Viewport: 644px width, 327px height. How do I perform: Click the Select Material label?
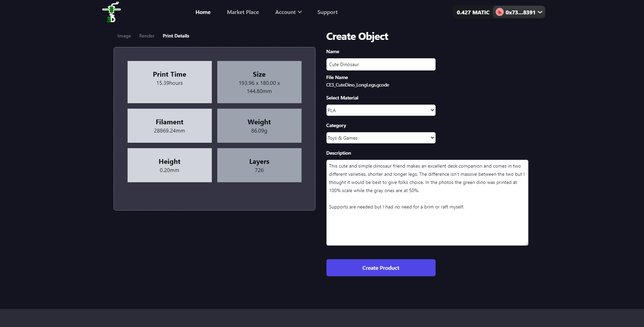(342, 98)
